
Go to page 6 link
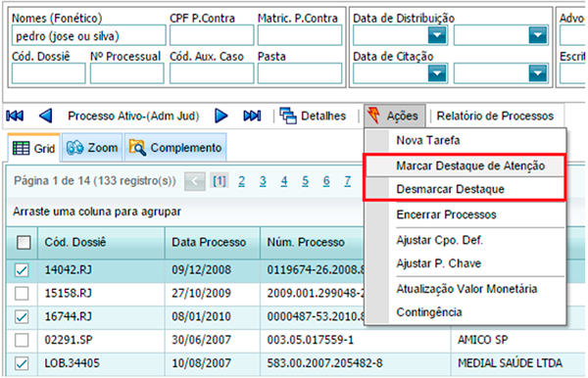[x=326, y=181]
